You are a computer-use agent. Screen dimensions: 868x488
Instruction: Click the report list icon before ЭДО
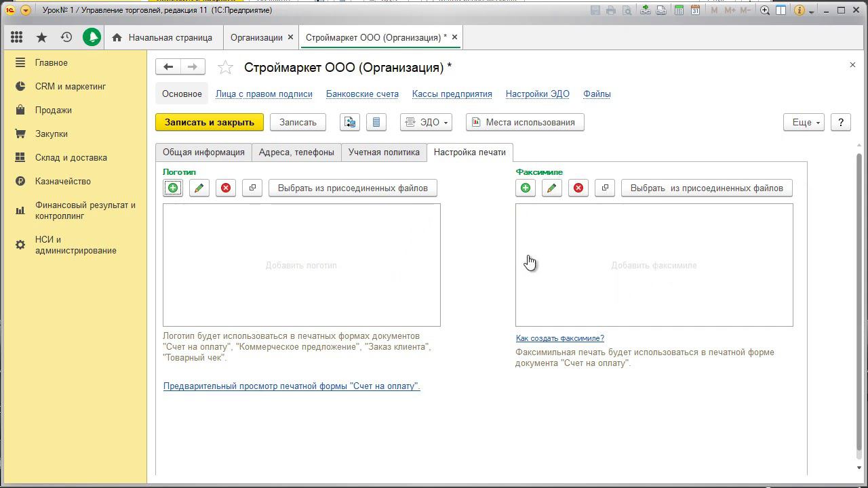[x=376, y=122]
